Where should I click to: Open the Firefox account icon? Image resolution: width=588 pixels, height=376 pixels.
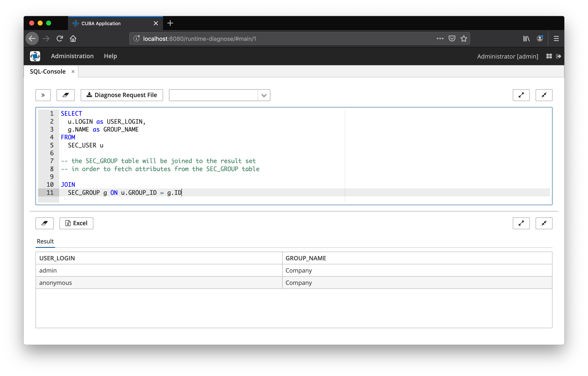pyautogui.click(x=540, y=38)
